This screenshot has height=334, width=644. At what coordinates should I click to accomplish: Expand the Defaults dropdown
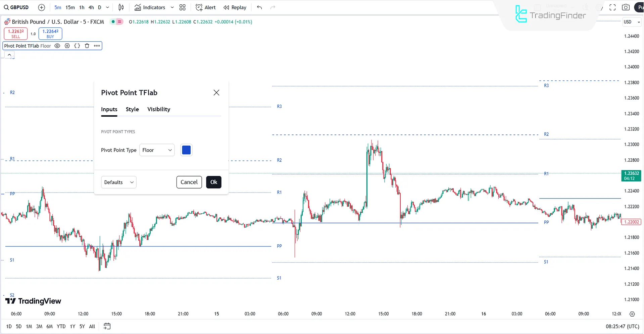(118, 182)
